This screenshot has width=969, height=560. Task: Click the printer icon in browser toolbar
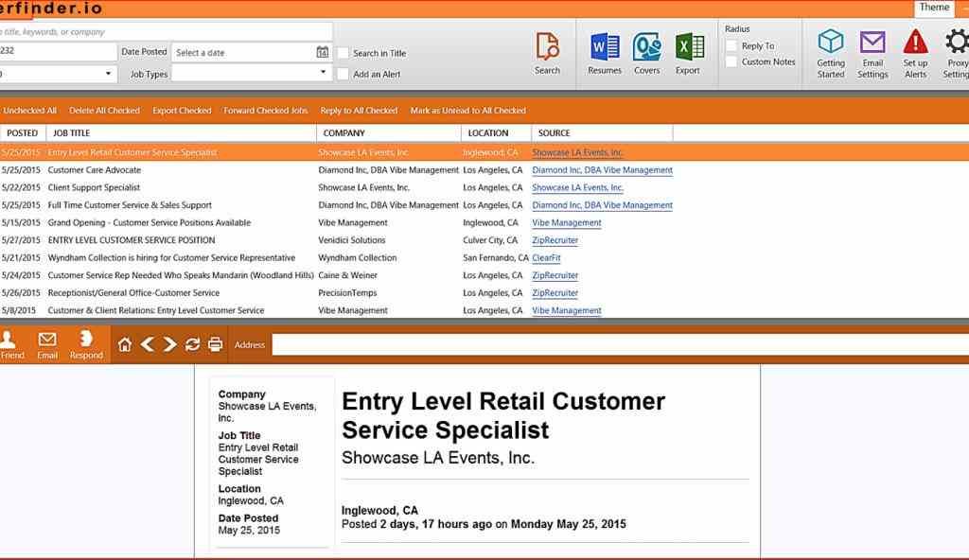[x=215, y=344]
